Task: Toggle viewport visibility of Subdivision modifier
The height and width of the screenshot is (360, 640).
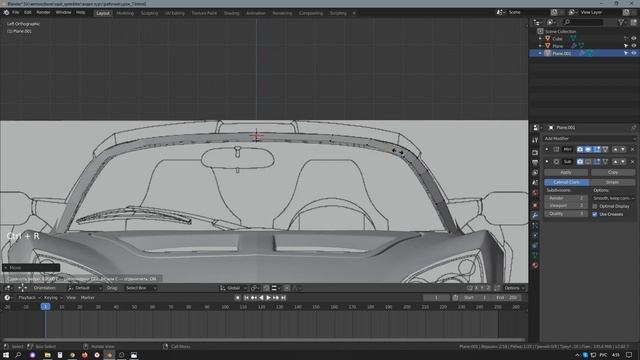Action: pos(588,162)
